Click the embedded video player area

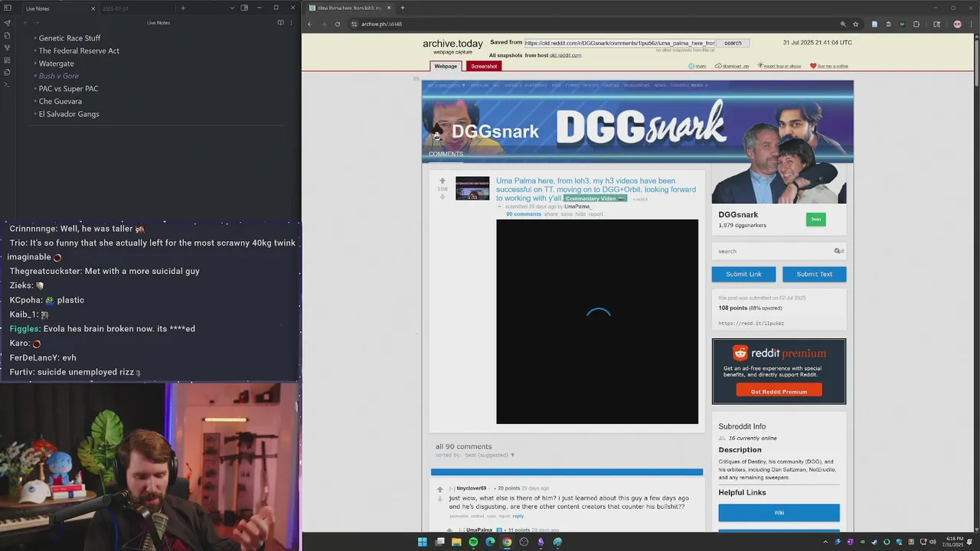(x=597, y=321)
